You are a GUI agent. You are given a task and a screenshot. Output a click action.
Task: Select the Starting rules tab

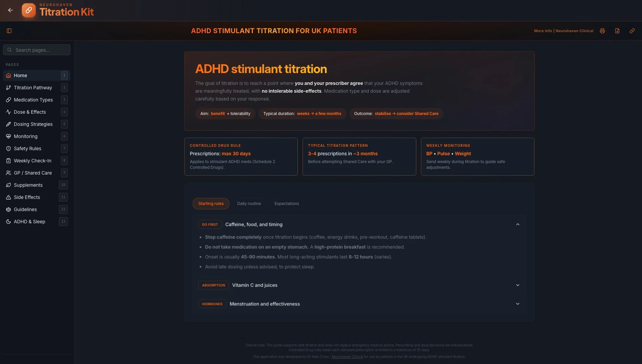point(211,204)
